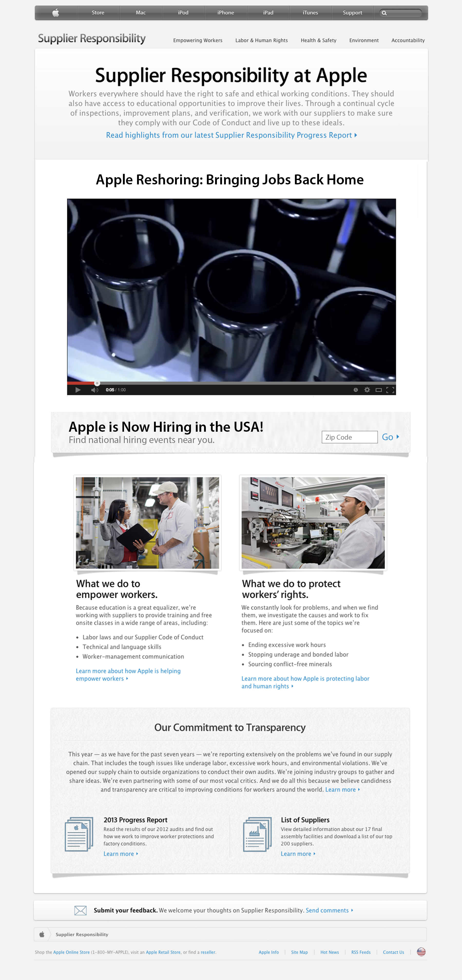Learn more about protecting labor and human rights
Image resolution: width=462 pixels, height=980 pixels.
(305, 682)
